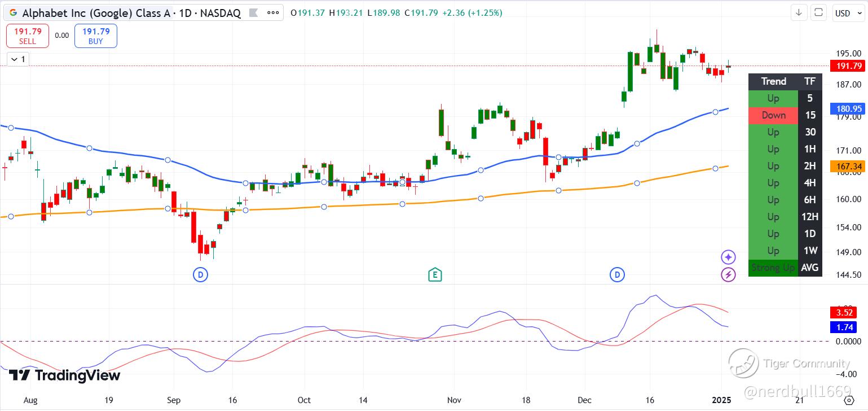Click the 154.00 price axis label

pyautogui.click(x=849, y=227)
